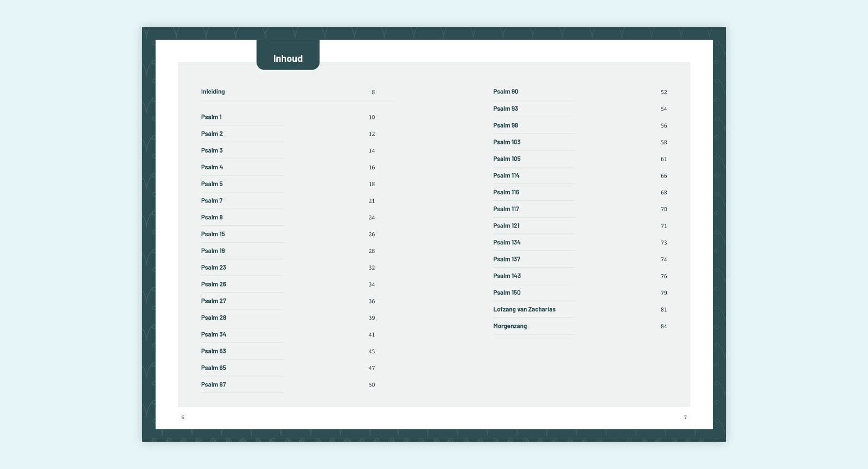Choose Psalm 87 in the list
Screen dimensions: 868x469
[x=213, y=385]
